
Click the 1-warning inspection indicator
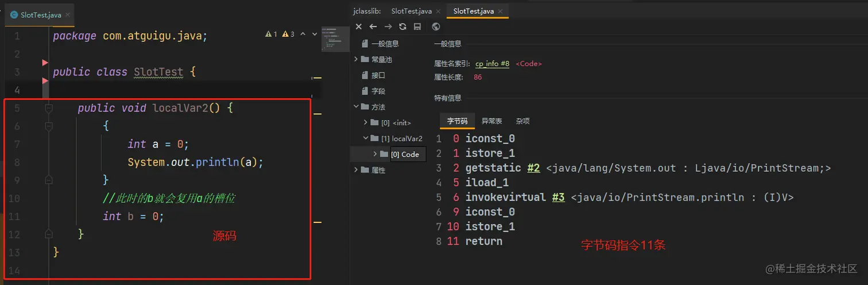point(271,34)
